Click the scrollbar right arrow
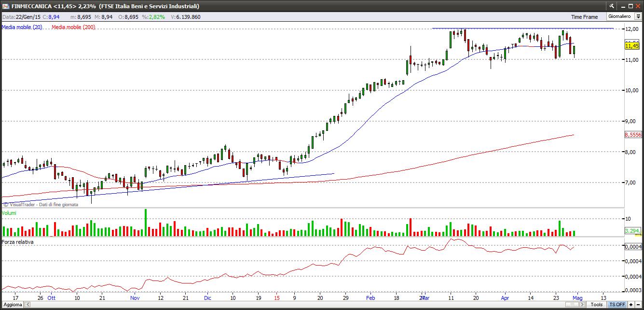 tap(582, 305)
